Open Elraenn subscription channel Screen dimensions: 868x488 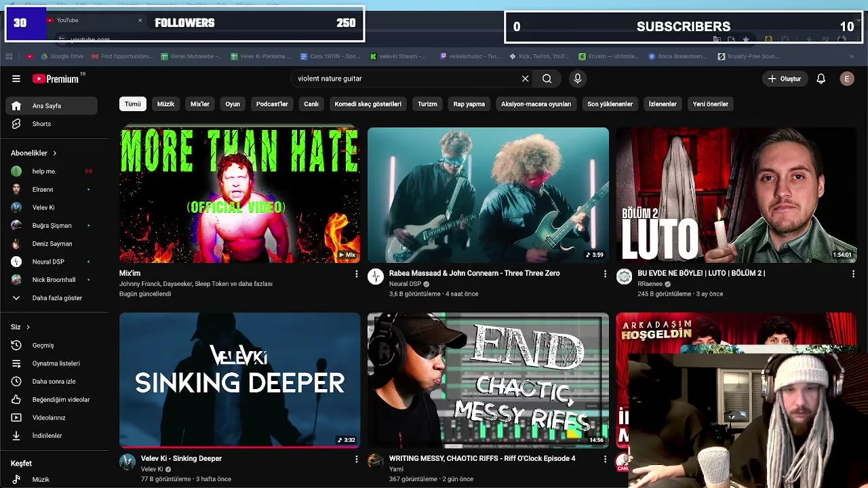[x=52, y=190]
